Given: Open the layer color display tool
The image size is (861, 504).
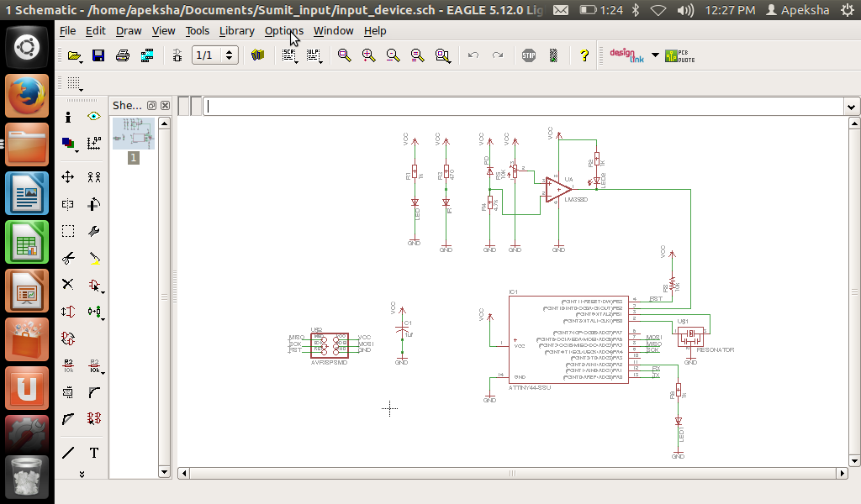Looking at the screenshot, I should click(x=69, y=144).
